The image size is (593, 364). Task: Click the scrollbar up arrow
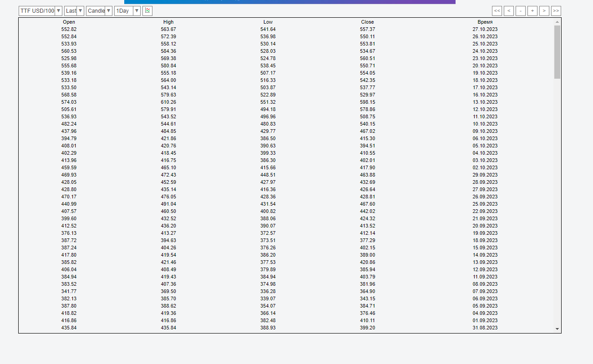coord(557,21)
